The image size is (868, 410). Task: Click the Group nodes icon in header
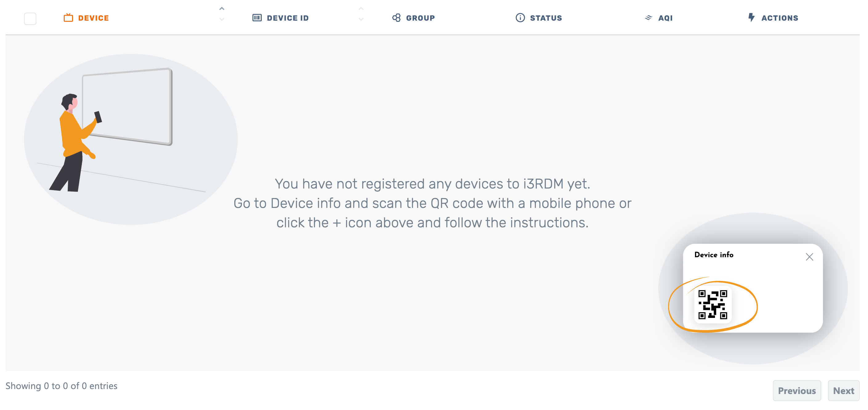coord(396,18)
